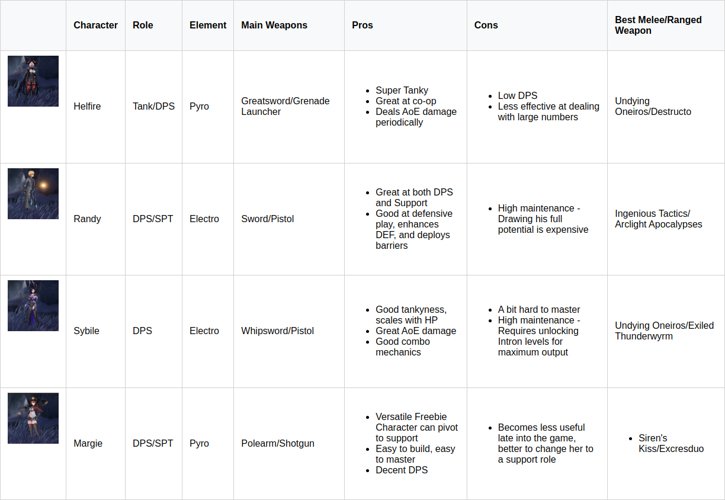Viewport: 725px width, 500px height.
Task: Click Sybile's character portrait image
Action: [33, 306]
